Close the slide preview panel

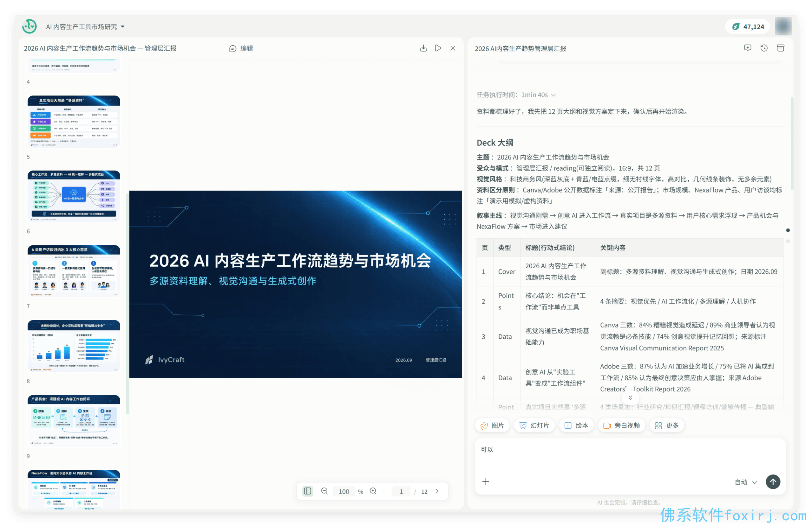point(453,49)
